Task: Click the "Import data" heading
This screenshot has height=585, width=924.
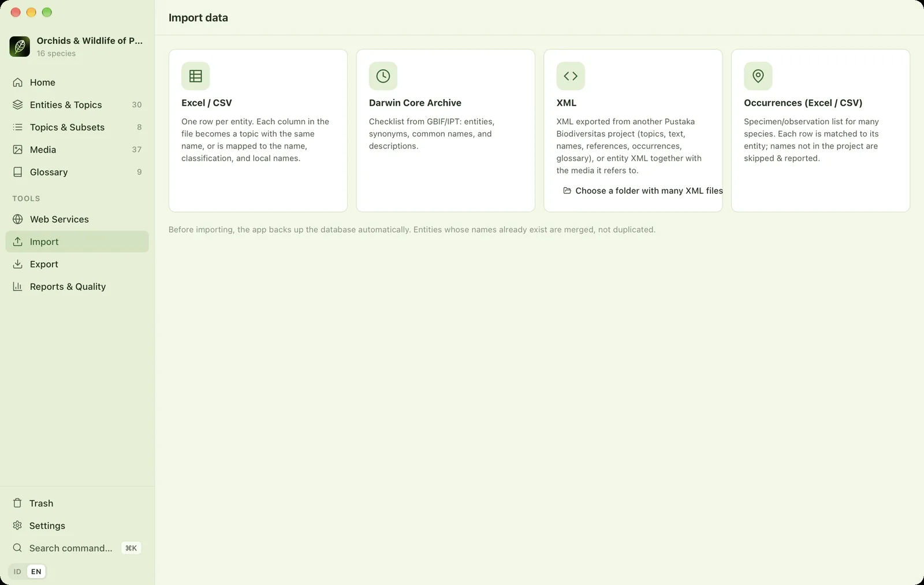Action: pyautogui.click(x=198, y=18)
